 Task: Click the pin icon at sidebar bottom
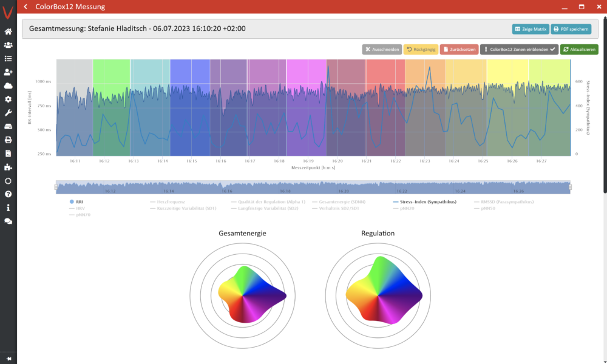coord(8,359)
